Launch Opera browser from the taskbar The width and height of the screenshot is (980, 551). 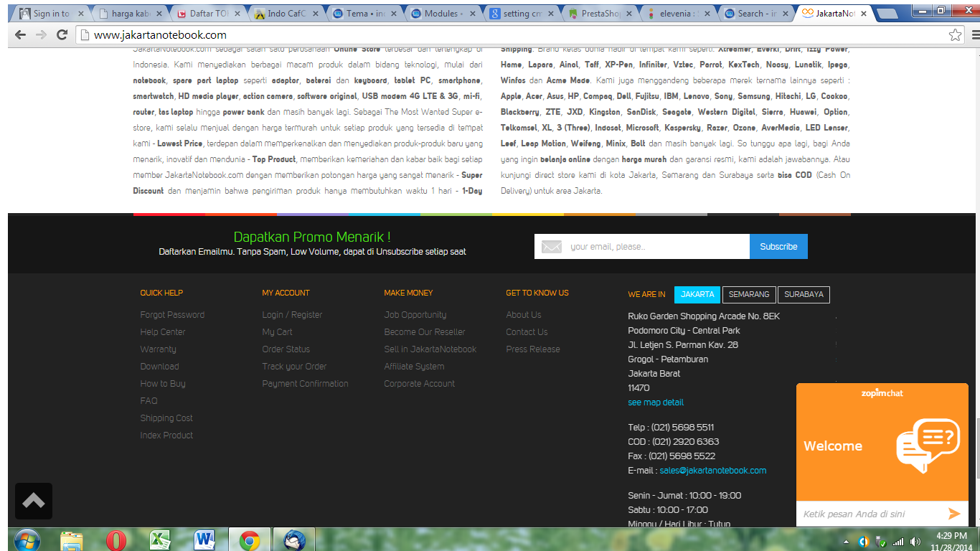tap(116, 540)
